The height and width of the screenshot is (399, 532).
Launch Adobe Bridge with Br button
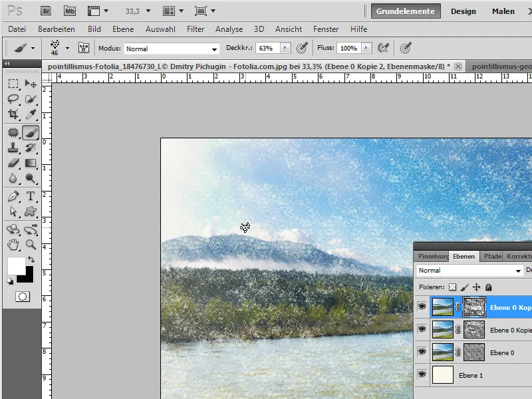(46, 11)
